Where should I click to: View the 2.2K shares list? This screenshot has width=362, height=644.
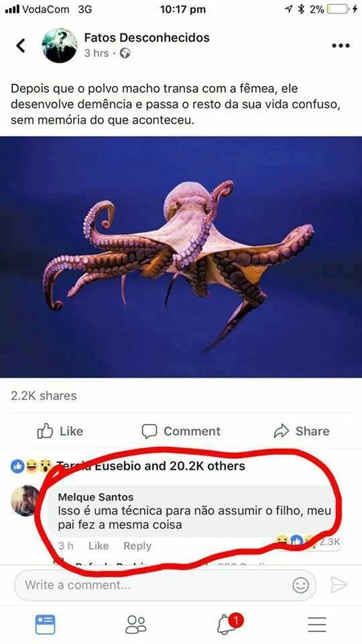44,396
